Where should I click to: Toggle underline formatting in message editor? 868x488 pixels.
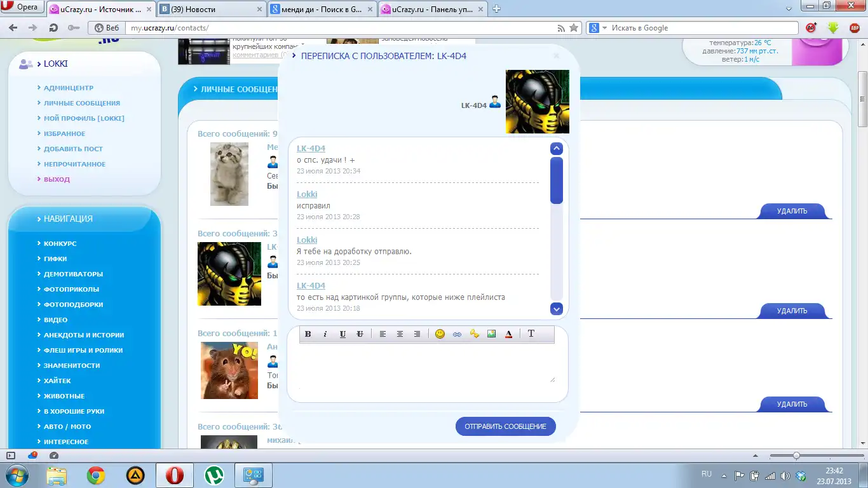[x=342, y=334]
